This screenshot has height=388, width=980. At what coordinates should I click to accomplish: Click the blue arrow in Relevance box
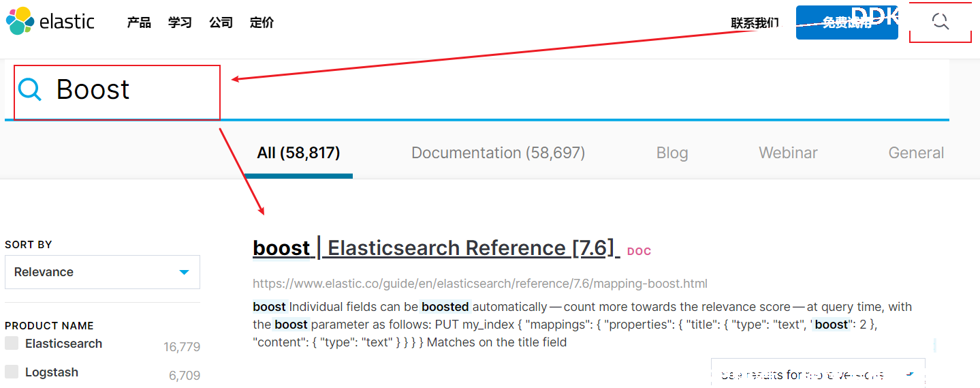pyautogui.click(x=183, y=272)
